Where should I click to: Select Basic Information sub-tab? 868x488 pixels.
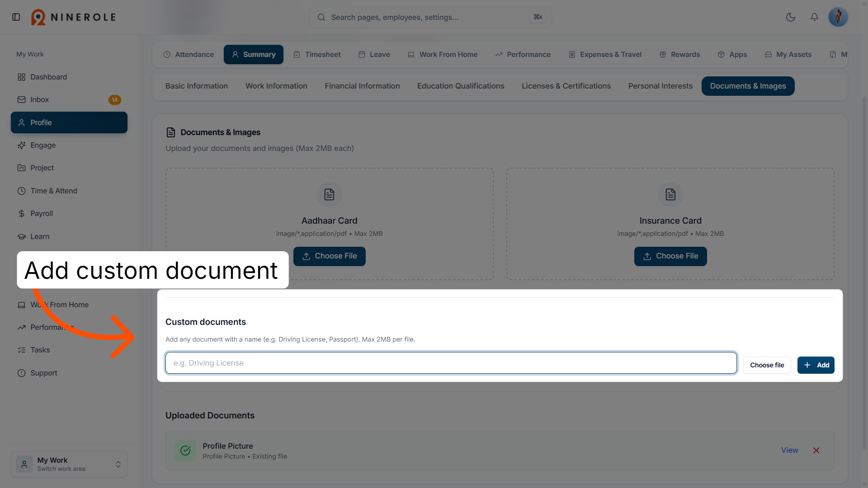(x=197, y=86)
